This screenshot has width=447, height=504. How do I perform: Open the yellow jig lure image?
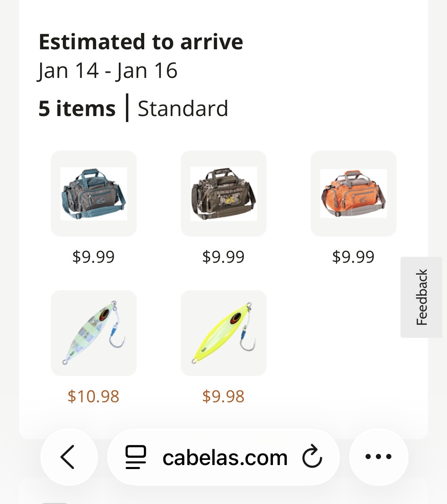coord(224,333)
